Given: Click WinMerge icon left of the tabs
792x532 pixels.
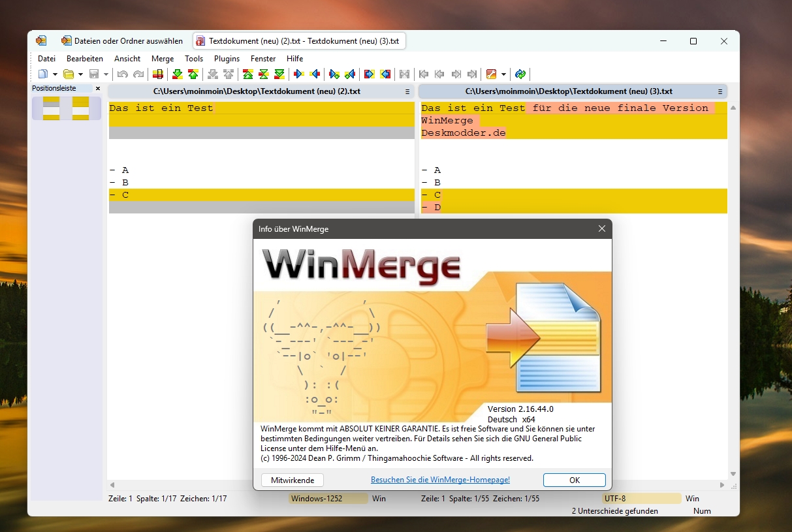Looking at the screenshot, I should pos(41,40).
